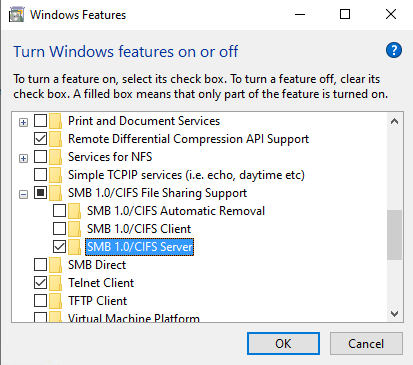Click folder icon next to Remote Differential Compression
This screenshot has width=413, height=365.
coord(55,139)
